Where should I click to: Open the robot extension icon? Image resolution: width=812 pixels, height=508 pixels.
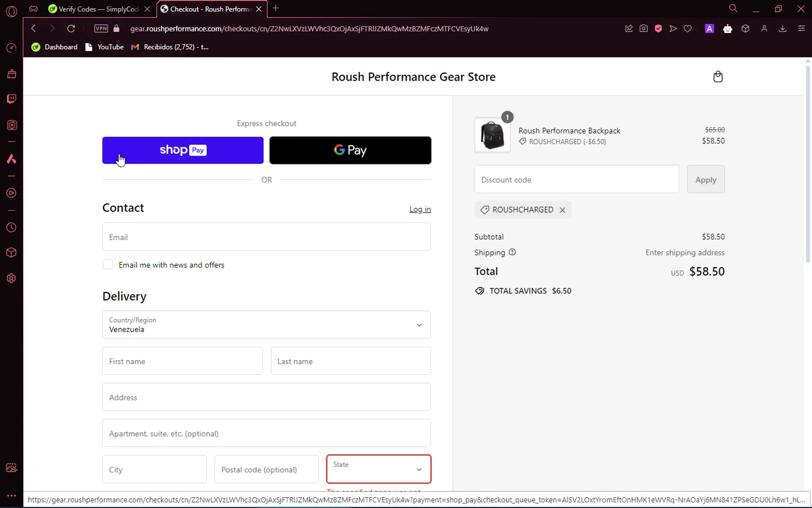pyautogui.click(x=728, y=29)
